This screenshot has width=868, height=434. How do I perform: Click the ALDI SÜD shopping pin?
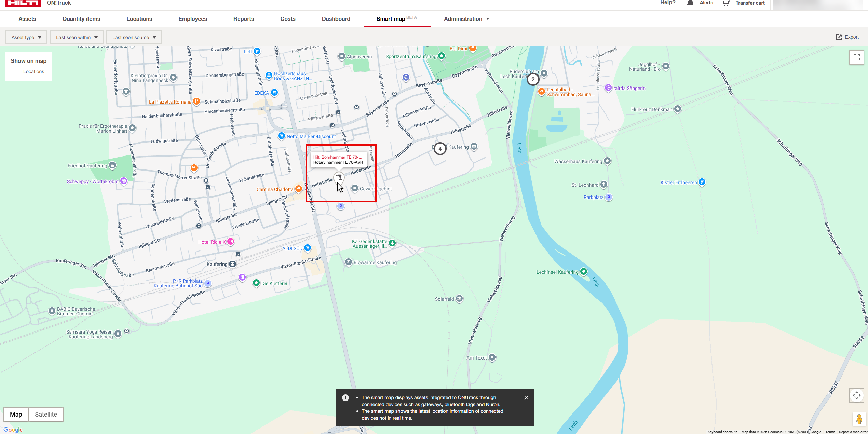coord(308,248)
